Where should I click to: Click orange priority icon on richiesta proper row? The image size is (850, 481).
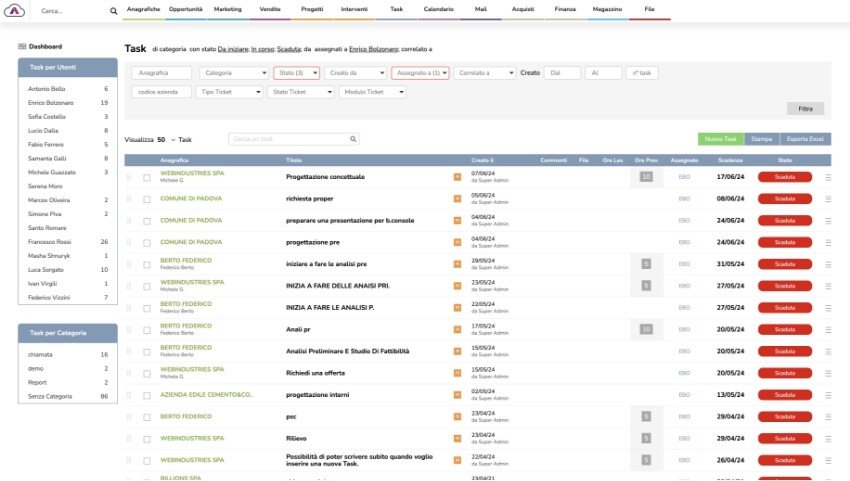tap(458, 199)
